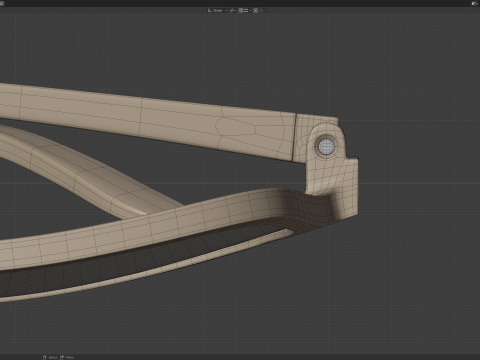Open the proportional editing falloff dropdown
Viewport: 480px width, 360px height.
pos(262,11)
